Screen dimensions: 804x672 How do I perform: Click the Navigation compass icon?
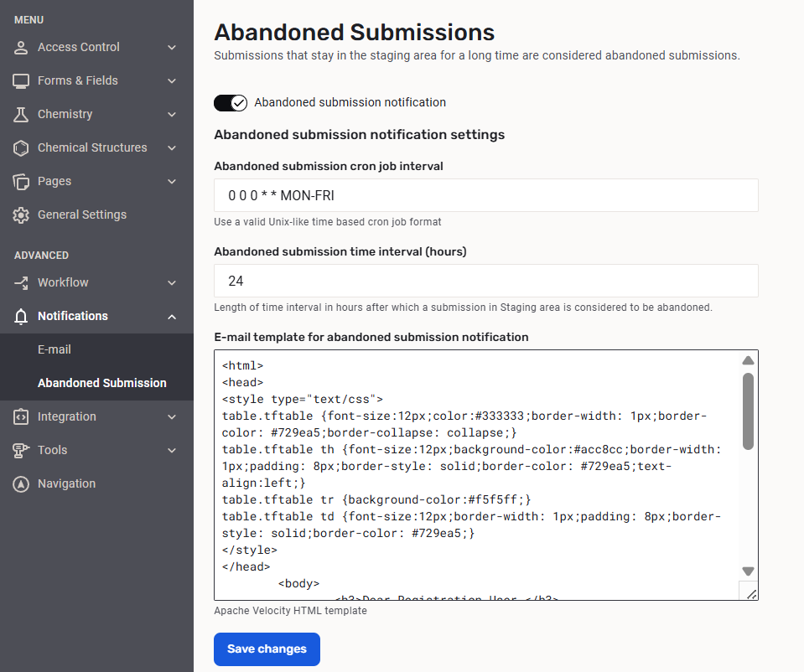click(x=21, y=484)
